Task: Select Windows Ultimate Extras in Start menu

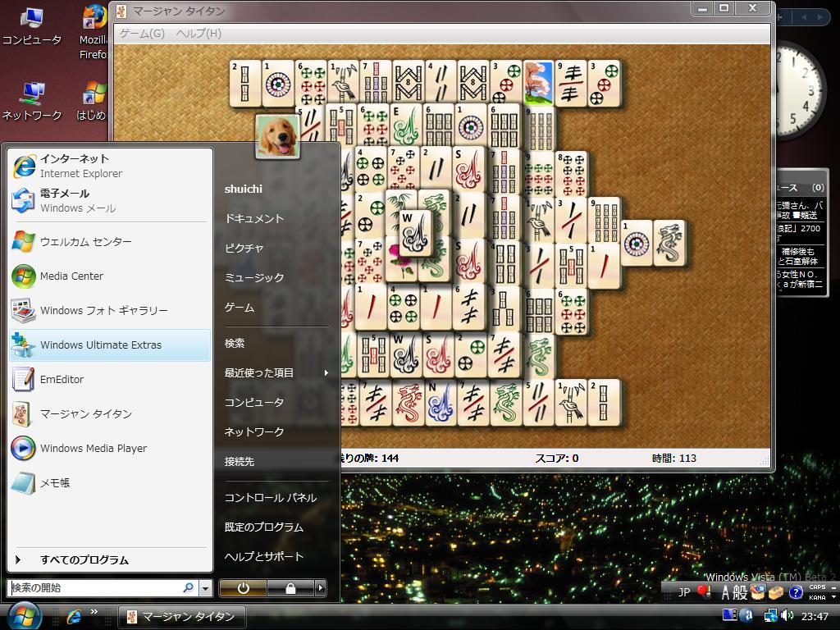Action: click(110, 345)
